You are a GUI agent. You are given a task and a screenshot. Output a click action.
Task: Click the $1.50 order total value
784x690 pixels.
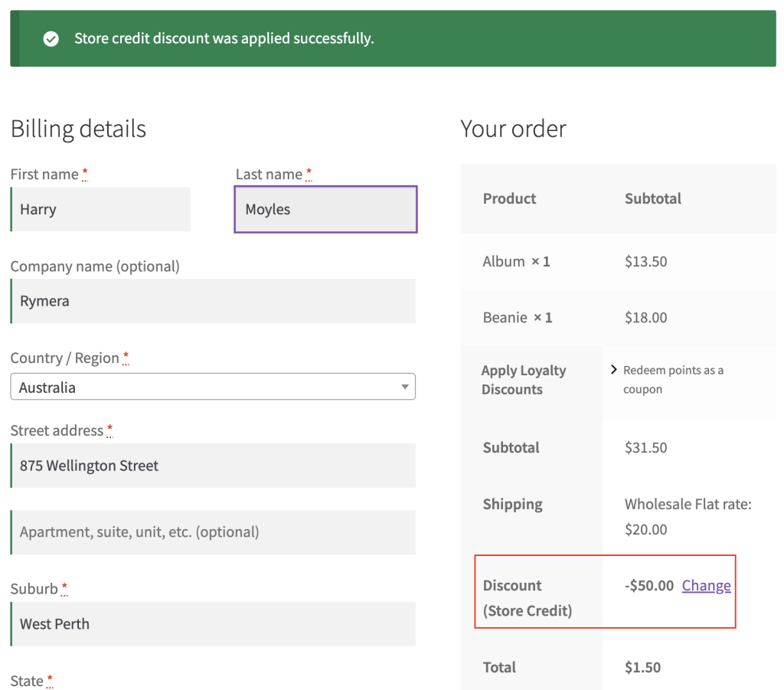point(642,668)
